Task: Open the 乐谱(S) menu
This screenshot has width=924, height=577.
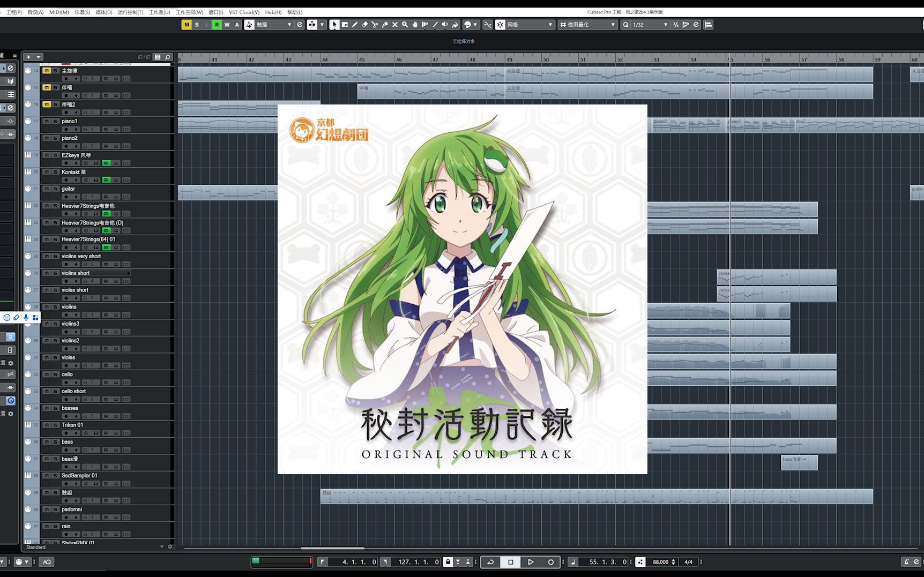Action: point(82,12)
